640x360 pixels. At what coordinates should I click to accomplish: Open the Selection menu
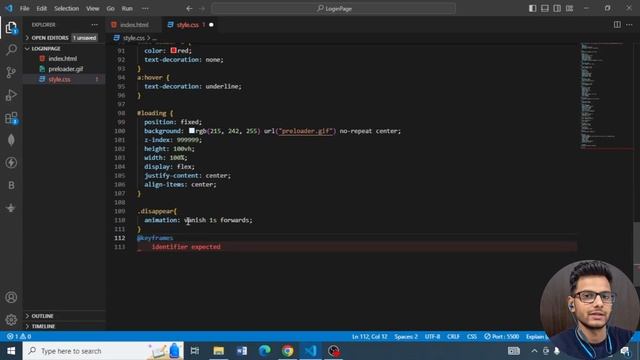67,8
